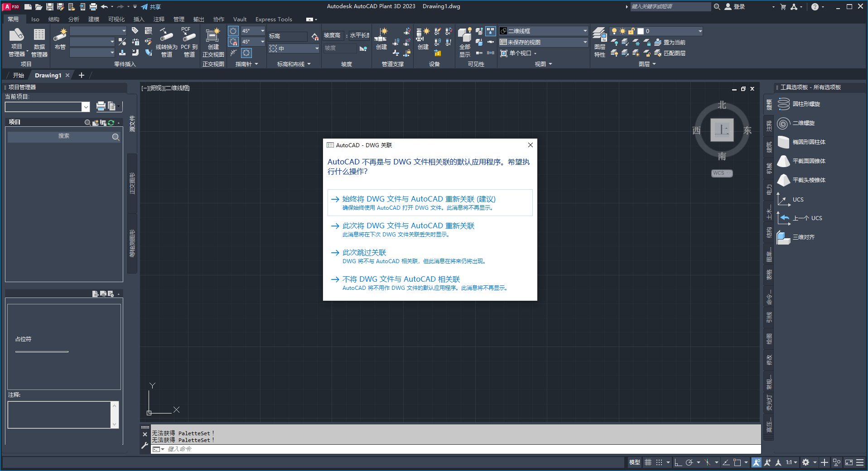Screen dimensions: 868x471
Task: Switch to the 结构 ribbon tab
Action: [54, 19]
